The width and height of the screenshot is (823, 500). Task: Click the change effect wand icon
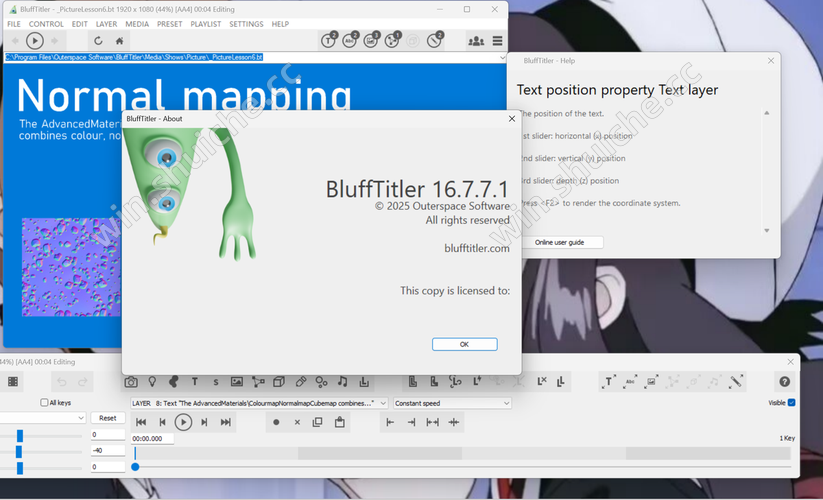tap(736, 382)
